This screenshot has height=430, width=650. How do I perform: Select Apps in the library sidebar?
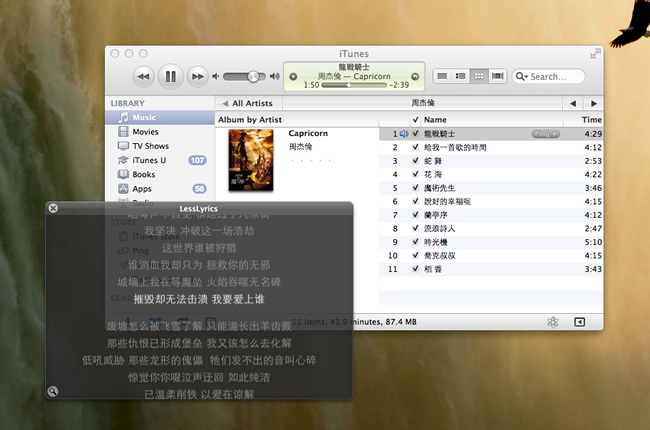160,189
